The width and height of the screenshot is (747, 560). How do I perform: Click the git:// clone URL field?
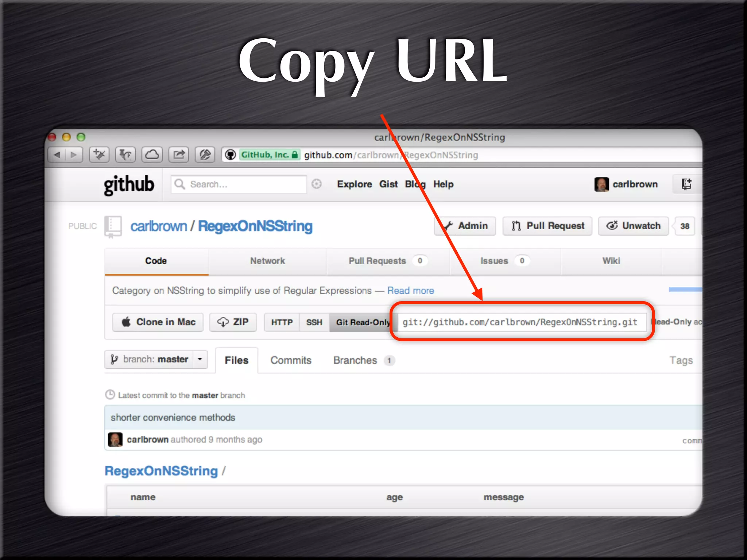522,322
